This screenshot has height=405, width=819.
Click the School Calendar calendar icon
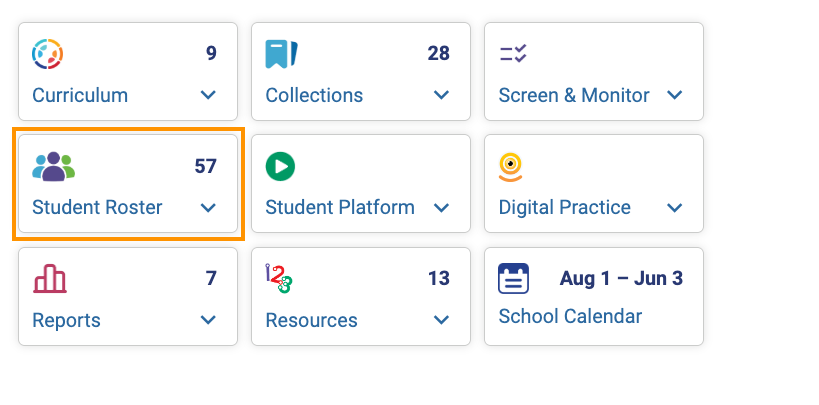point(513,279)
